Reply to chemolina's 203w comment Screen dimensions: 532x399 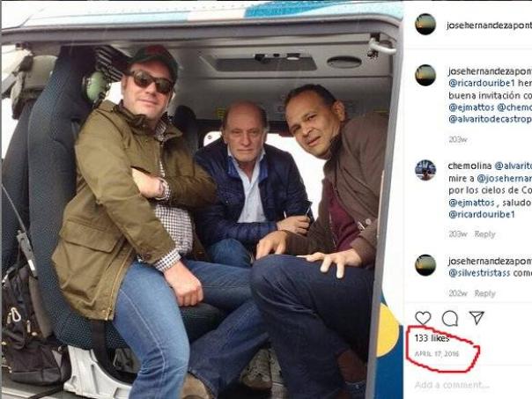(x=484, y=234)
